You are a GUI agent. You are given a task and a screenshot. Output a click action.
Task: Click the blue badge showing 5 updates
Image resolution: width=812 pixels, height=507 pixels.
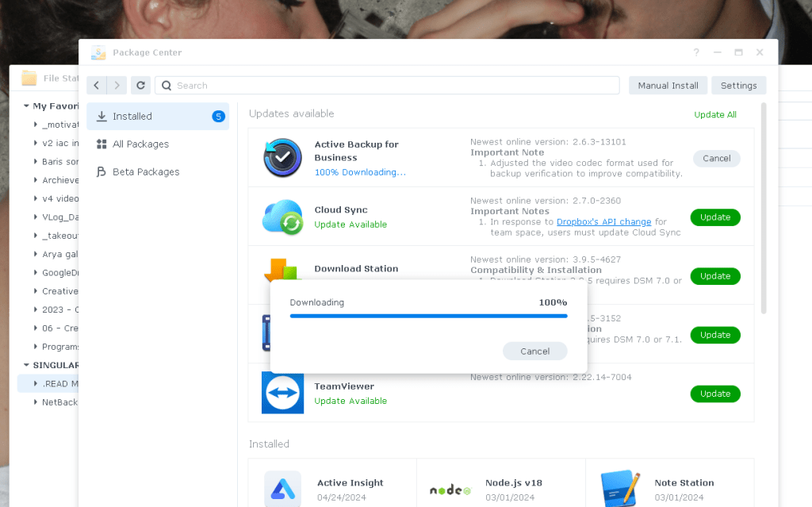click(x=219, y=116)
